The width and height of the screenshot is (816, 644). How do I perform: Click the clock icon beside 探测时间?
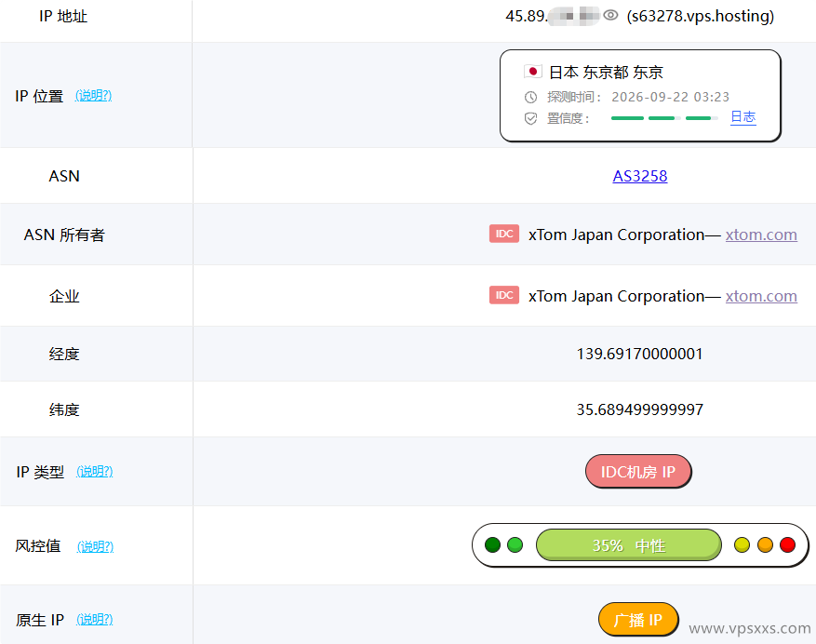coord(530,98)
